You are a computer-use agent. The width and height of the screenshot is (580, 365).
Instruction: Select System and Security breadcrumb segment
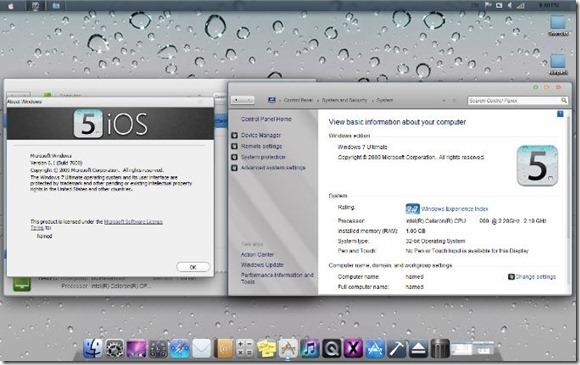coord(344,100)
